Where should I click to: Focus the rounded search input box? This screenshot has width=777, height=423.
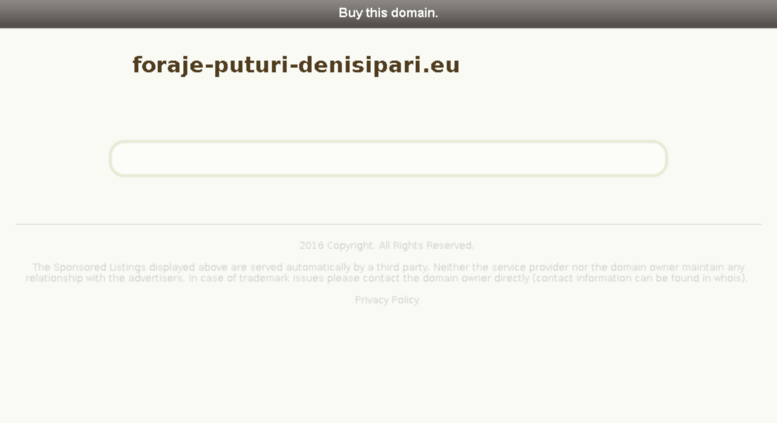tap(388, 159)
